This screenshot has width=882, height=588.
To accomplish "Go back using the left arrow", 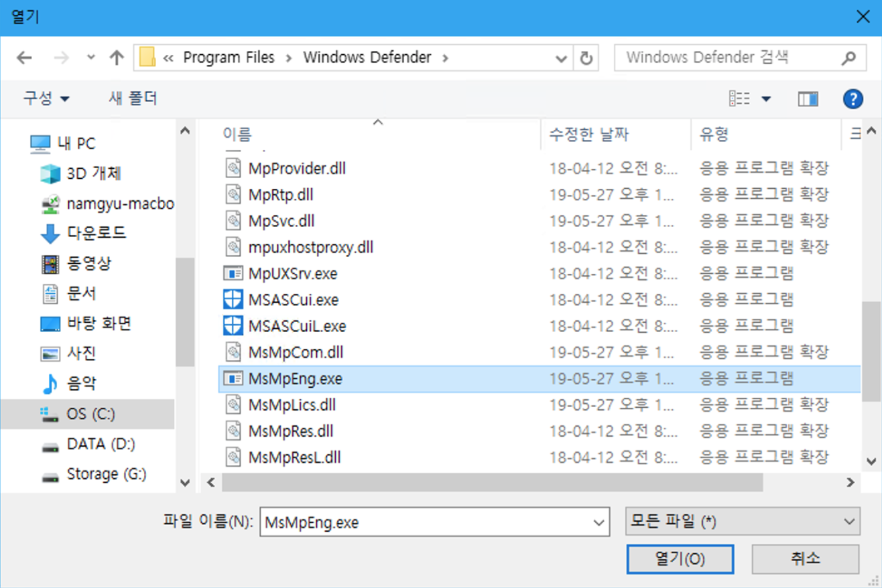I will click(x=25, y=58).
